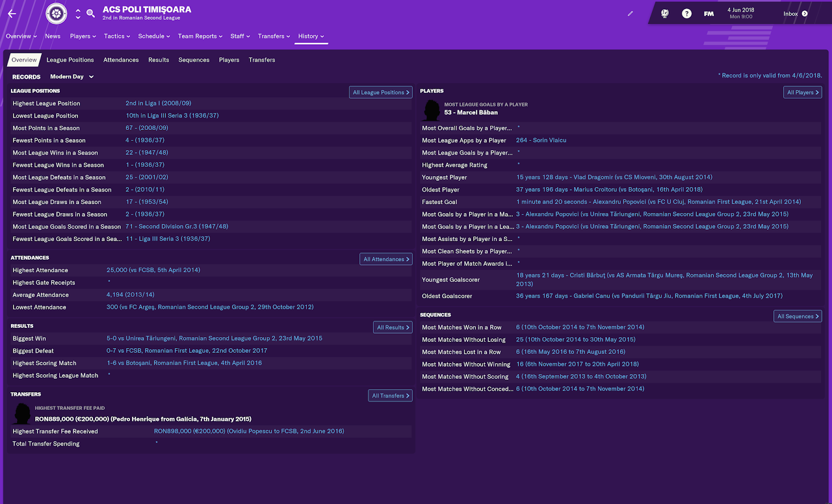
Task: Select Pedro Henrique's player silhouette
Action: pos(22,414)
